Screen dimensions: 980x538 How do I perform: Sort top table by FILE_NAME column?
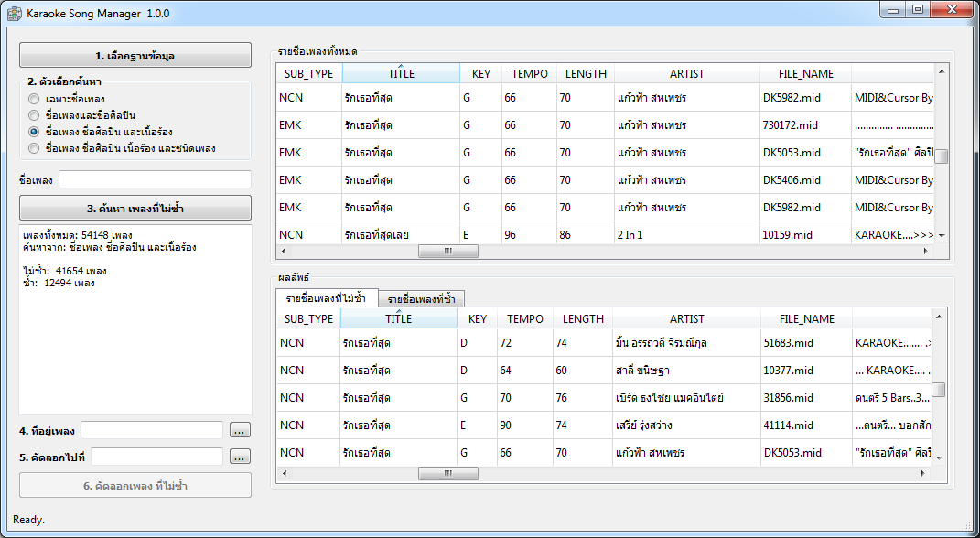[805, 74]
